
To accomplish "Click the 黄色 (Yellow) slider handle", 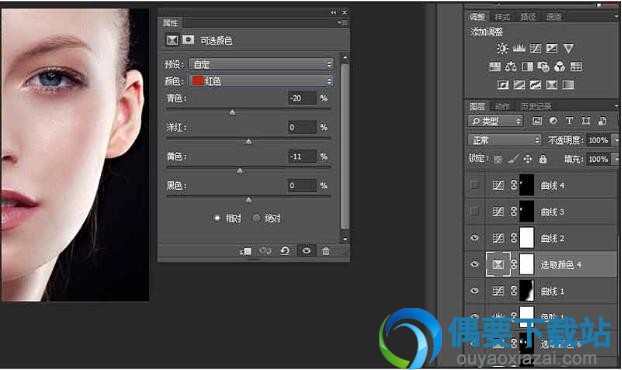I will pos(240,171).
